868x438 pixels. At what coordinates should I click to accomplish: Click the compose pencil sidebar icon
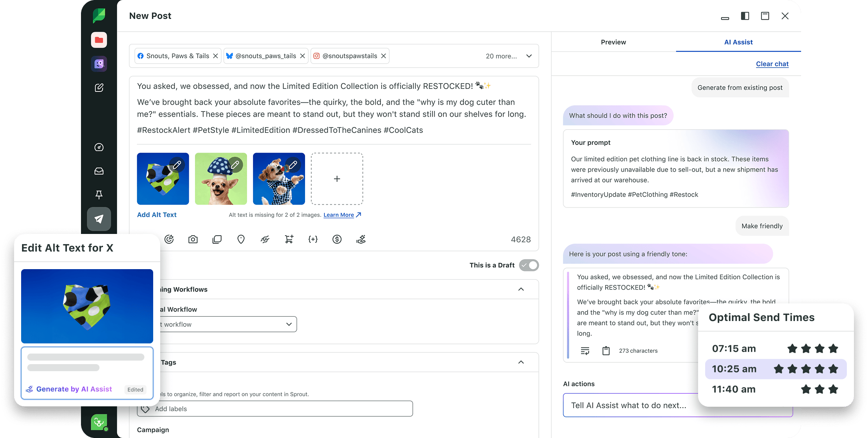(x=99, y=88)
